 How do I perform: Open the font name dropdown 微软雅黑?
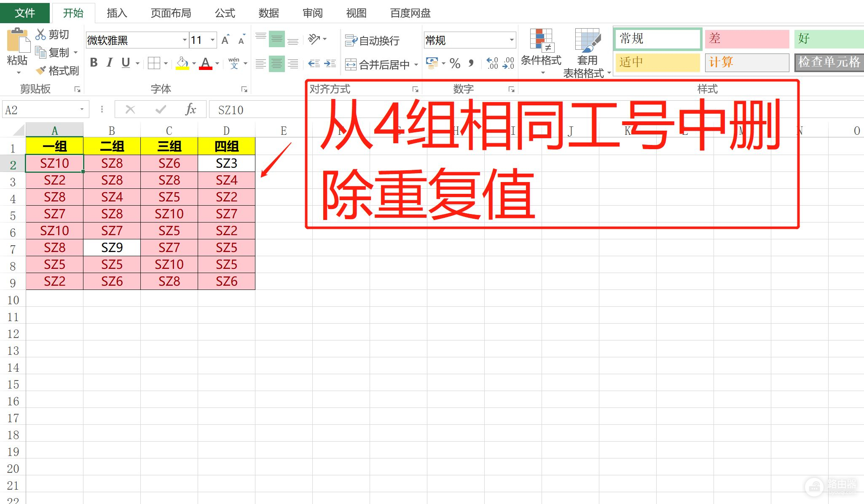point(185,40)
